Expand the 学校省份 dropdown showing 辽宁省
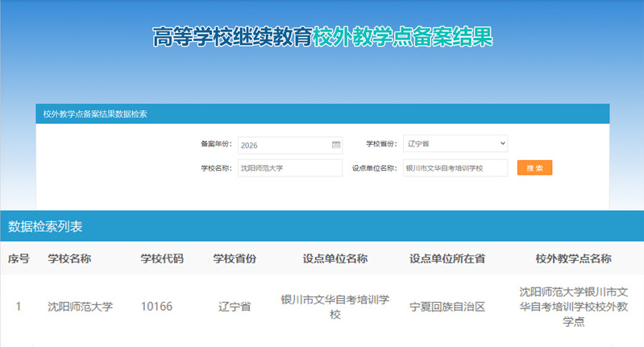 click(455, 143)
